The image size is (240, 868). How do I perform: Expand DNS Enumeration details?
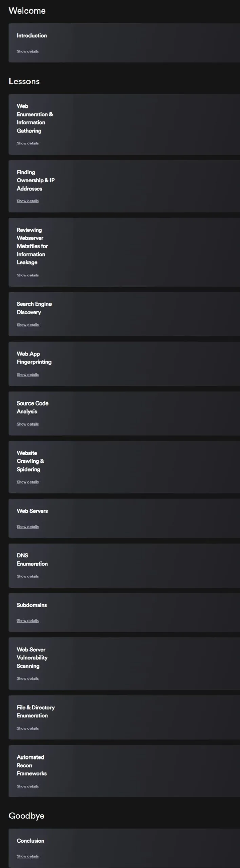(x=28, y=577)
